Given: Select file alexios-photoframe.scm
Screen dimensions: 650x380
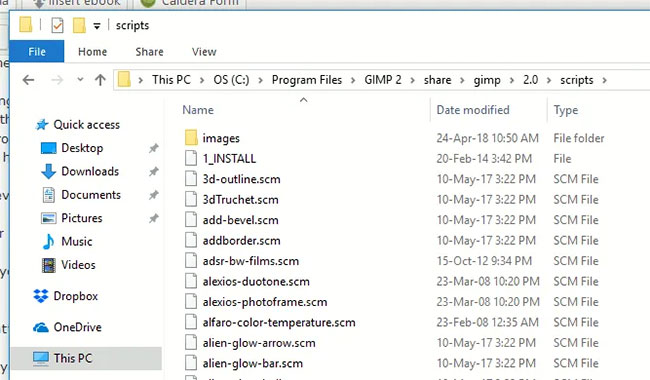Looking at the screenshot, I should coord(264,302).
